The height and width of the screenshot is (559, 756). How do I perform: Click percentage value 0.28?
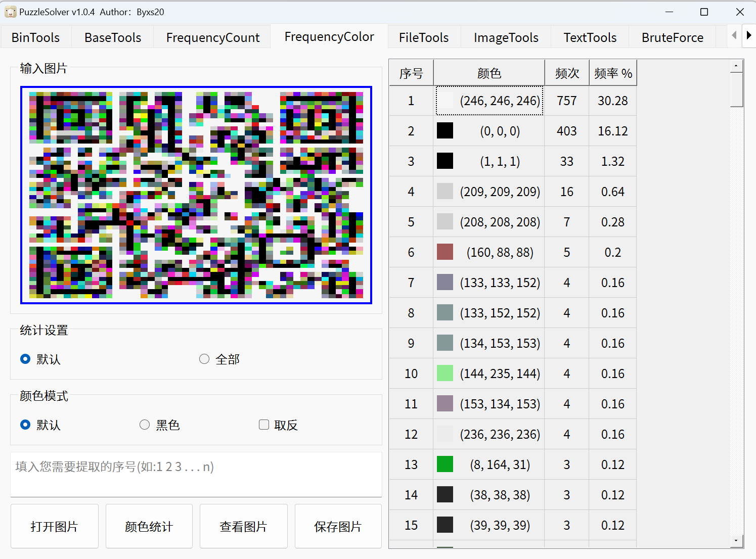613,222
